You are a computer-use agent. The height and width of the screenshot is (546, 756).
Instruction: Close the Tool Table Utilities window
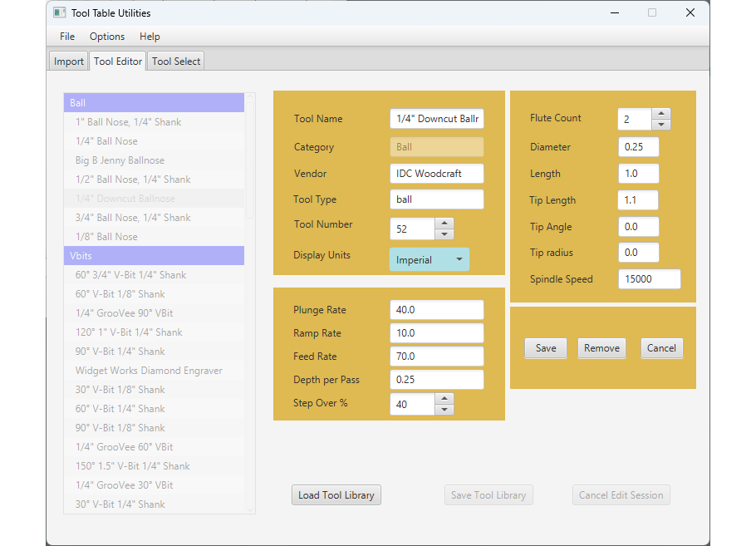point(690,12)
